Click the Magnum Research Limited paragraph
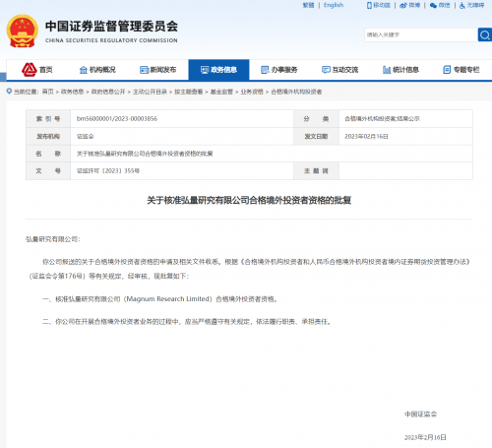Viewport: 492px width, 448px height. [x=160, y=299]
